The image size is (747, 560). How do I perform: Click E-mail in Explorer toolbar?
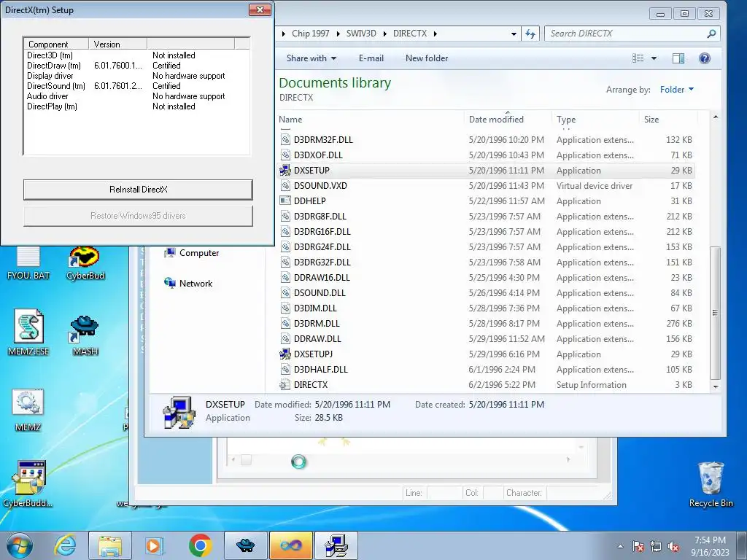click(x=371, y=58)
